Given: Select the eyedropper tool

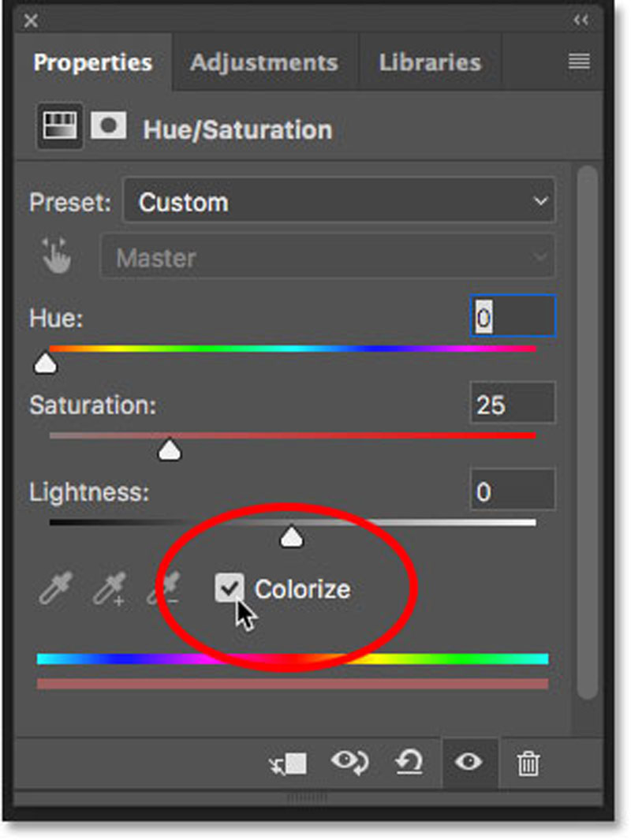Looking at the screenshot, I should (55, 589).
